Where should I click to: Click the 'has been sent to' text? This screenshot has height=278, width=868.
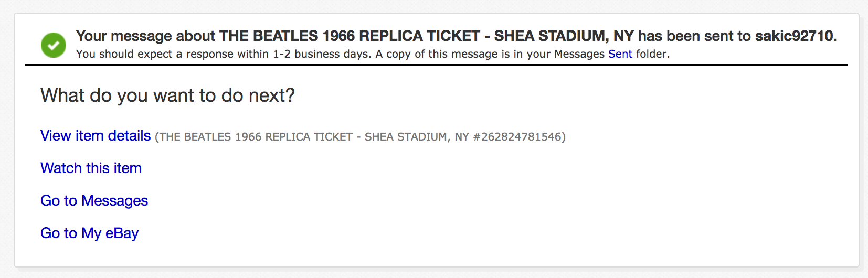694,36
